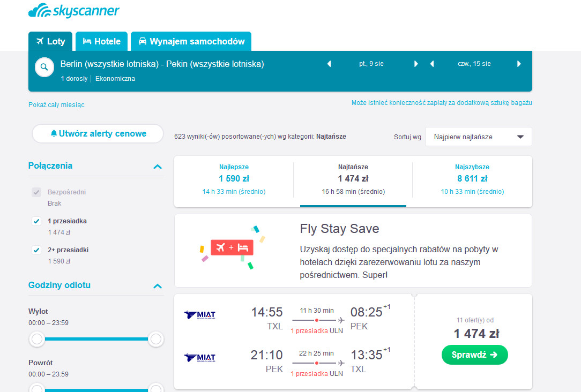Screen dimensions: 581x392
Task: Go to next return date arrow
Action: pos(519,64)
